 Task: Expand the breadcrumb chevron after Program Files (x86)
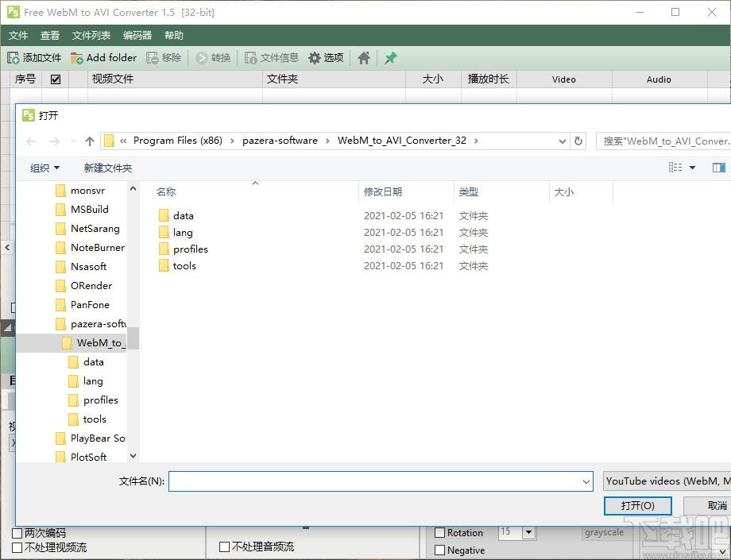(x=232, y=141)
